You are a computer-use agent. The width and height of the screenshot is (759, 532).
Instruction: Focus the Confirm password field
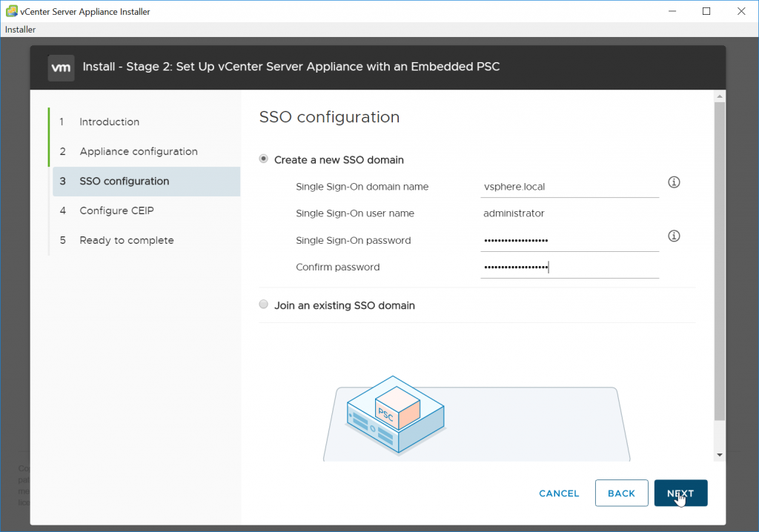click(x=570, y=267)
